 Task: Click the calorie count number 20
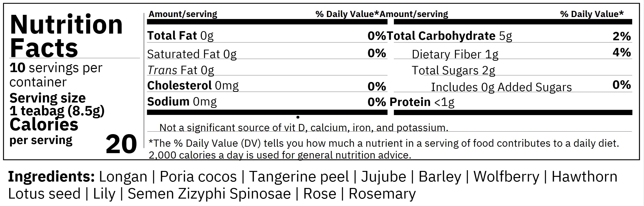[121, 144]
